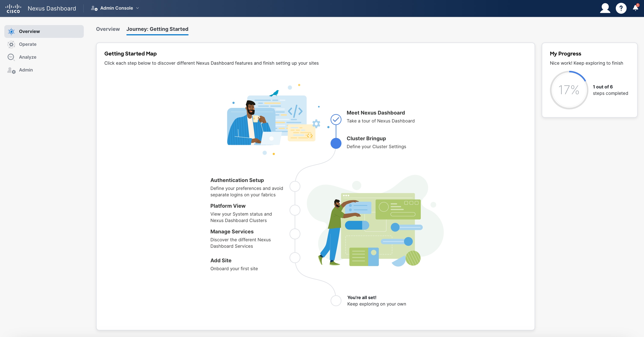Click the 17% progress ring
The height and width of the screenshot is (337, 644).
point(569,90)
